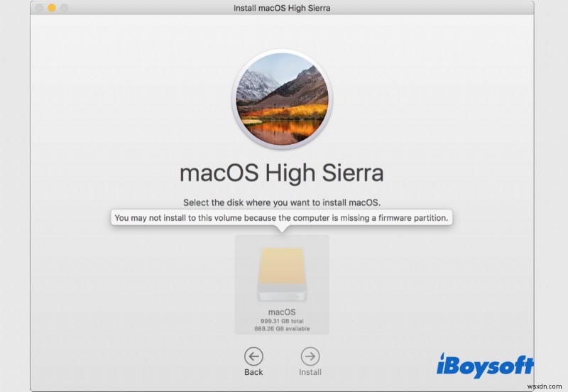This screenshot has width=568, height=392.
Task: Click the 'Back' label under arrow
Action: [x=253, y=372]
